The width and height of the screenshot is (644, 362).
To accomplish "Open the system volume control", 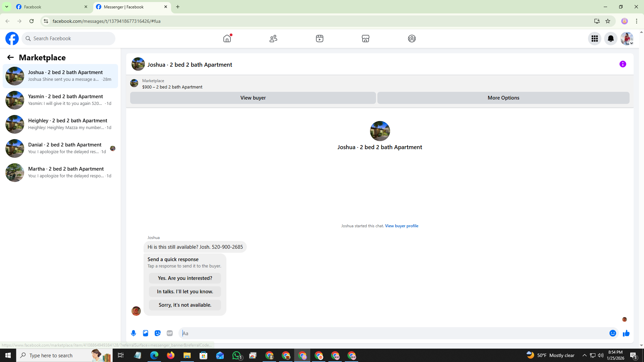I will point(601,355).
